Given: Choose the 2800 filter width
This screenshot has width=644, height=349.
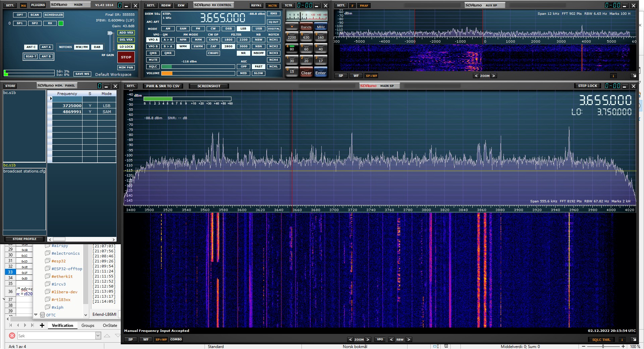Looking at the screenshot, I should [x=228, y=46].
